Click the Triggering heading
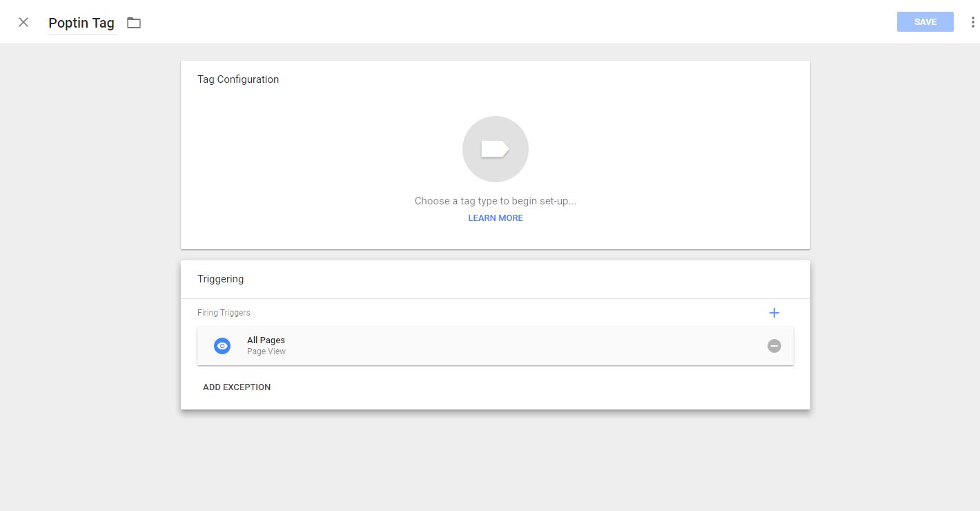The image size is (980, 511). point(220,279)
